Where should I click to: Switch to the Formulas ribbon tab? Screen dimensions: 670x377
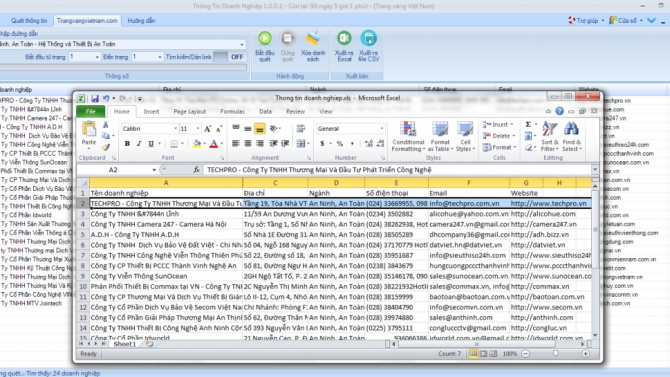(x=232, y=112)
